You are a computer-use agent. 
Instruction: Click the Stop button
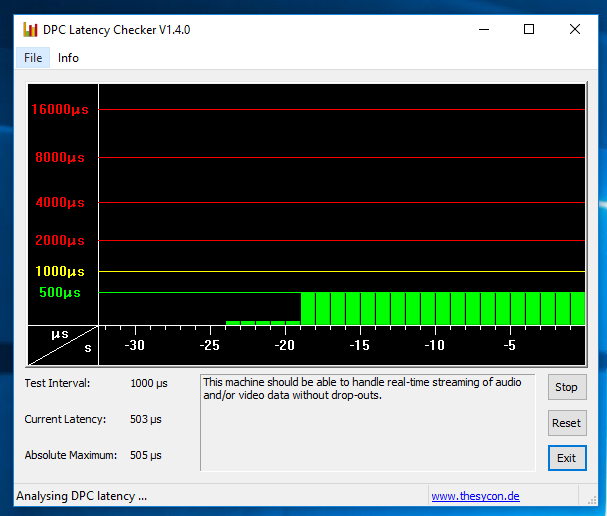click(567, 387)
